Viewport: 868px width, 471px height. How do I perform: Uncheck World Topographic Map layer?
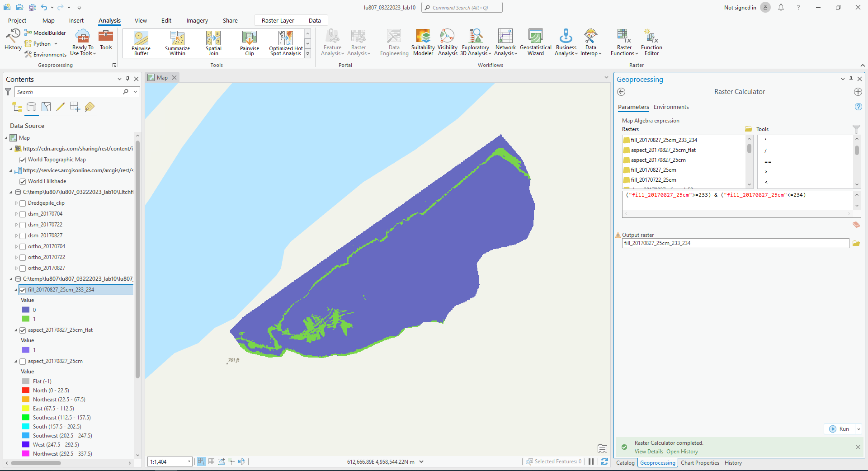(x=23, y=160)
